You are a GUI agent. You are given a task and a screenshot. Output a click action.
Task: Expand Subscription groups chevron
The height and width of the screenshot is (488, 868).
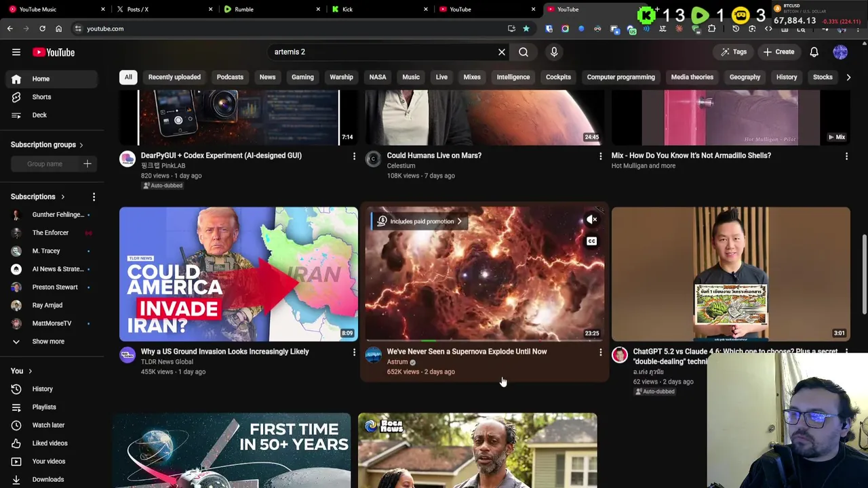pyautogui.click(x=81, y=145)
